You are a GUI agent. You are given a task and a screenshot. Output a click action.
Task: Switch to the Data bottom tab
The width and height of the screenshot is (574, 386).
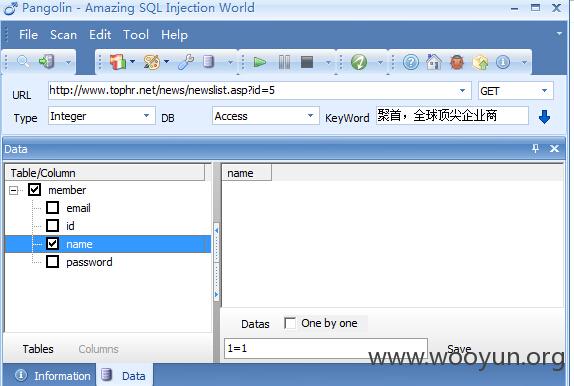[124, 376]
